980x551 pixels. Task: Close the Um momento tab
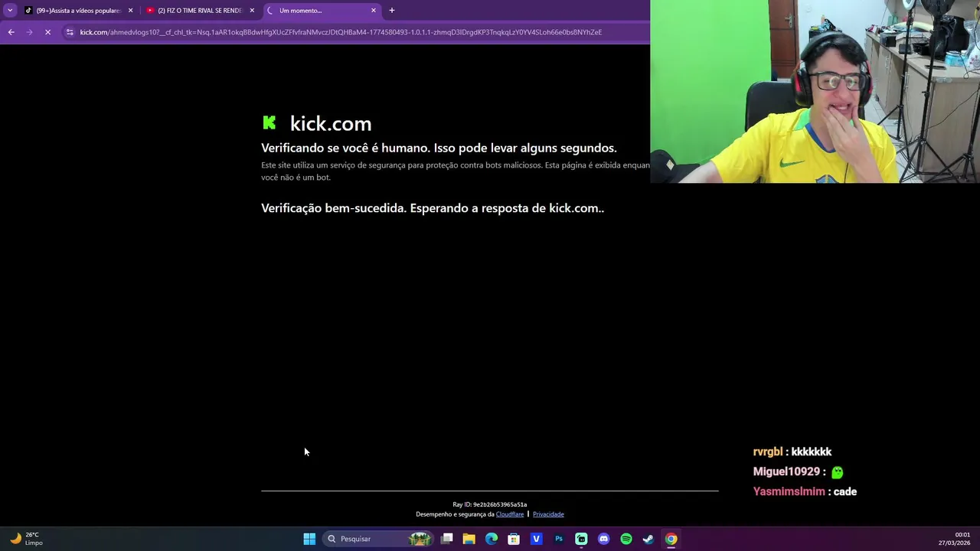point(374,11)
